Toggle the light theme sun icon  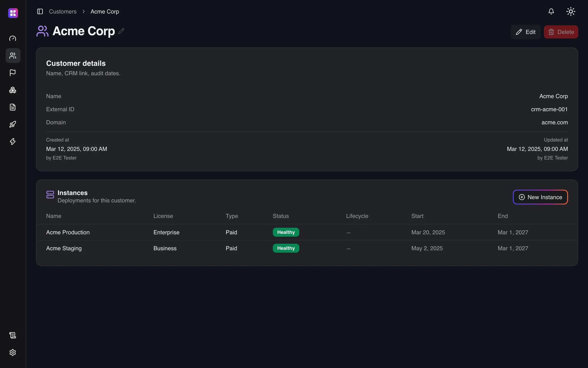571,11
